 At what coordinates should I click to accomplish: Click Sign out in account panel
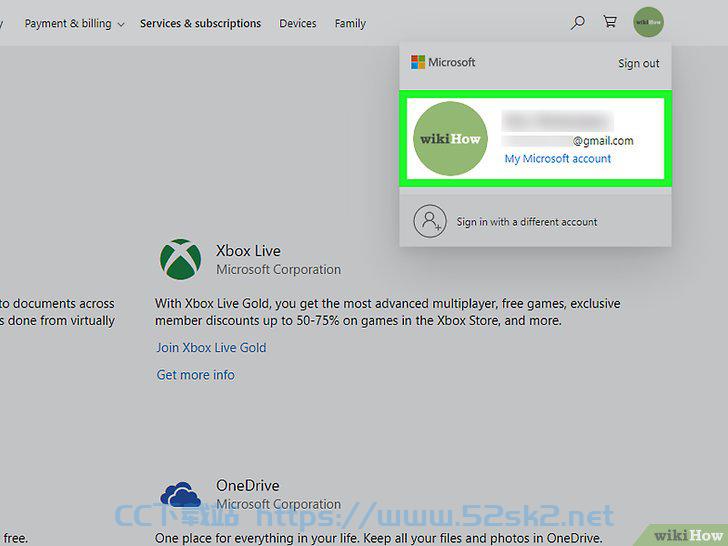coord(638,64)
